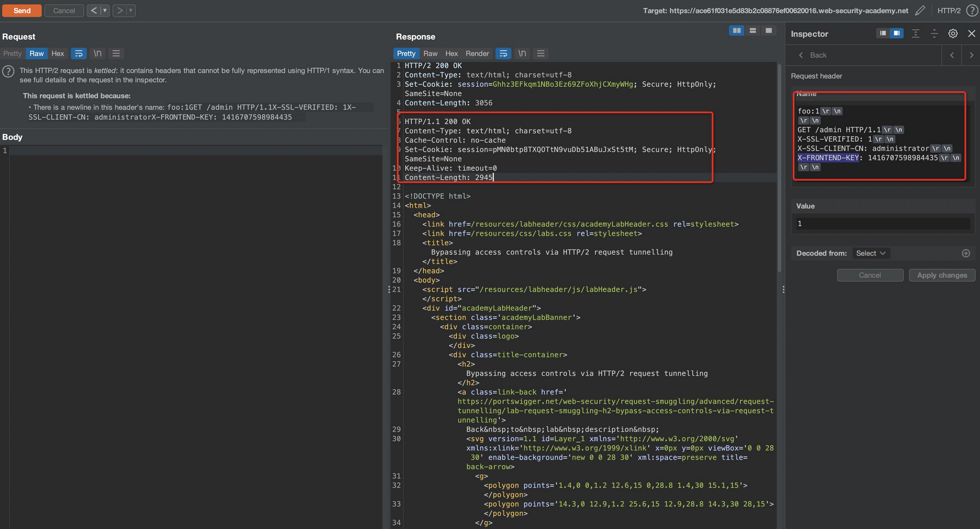The image size is (980, 529).
Task: Click the 'Content-Length: 3056' line
Action: pyautogui.click(x=449, y=103)
